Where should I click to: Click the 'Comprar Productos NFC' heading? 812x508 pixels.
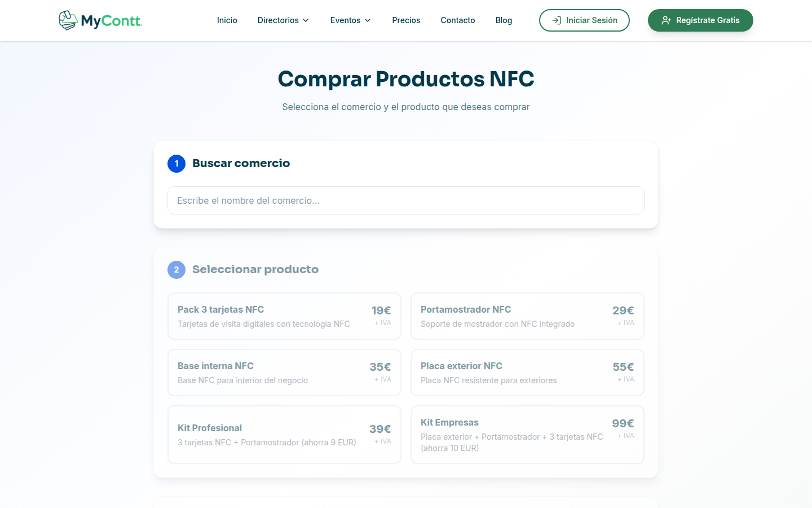click(x=406, y=79)
